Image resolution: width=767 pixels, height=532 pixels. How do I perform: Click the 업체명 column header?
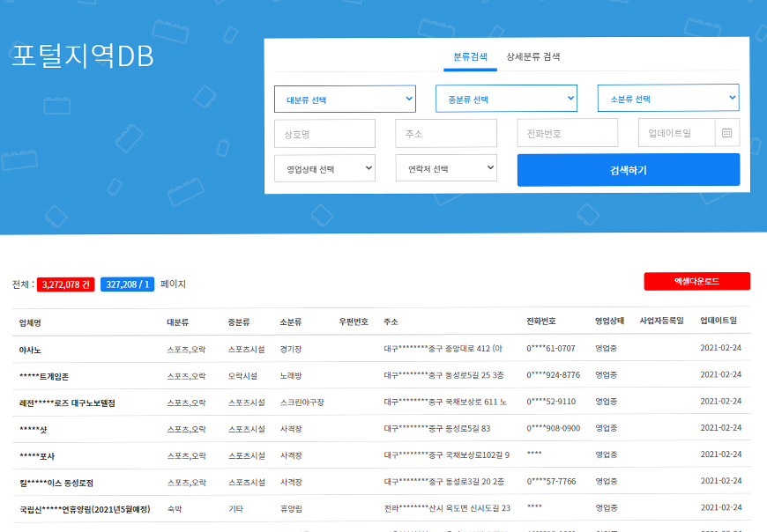pos(30,323)
